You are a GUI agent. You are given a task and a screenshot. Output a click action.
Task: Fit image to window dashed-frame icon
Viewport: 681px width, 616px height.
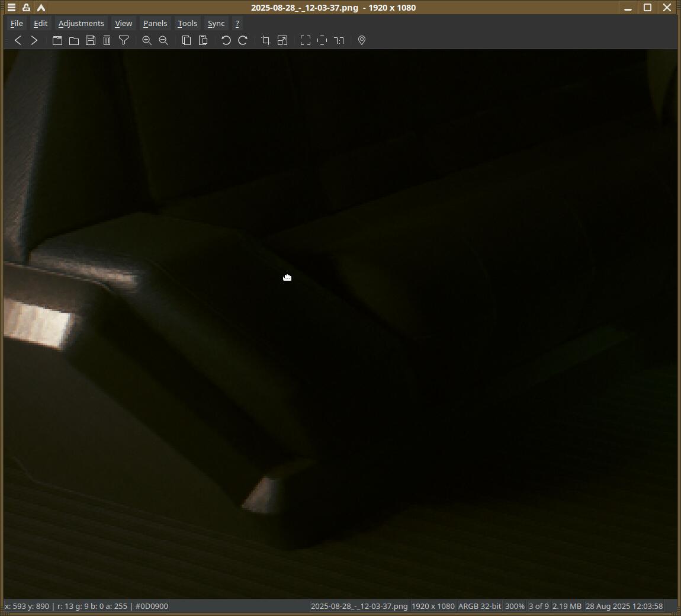point(322,40)
